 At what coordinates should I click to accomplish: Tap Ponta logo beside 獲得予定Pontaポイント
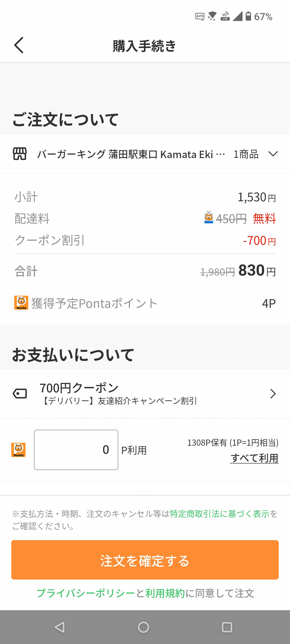coord(21,303)
